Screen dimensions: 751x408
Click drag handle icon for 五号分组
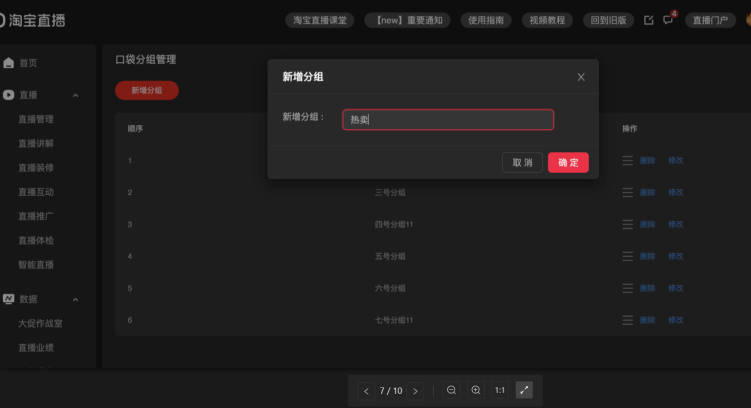click(x=627, y=256)
